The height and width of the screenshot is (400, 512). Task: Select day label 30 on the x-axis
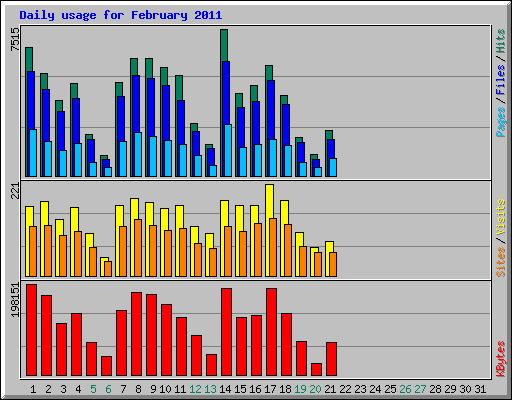465,389
